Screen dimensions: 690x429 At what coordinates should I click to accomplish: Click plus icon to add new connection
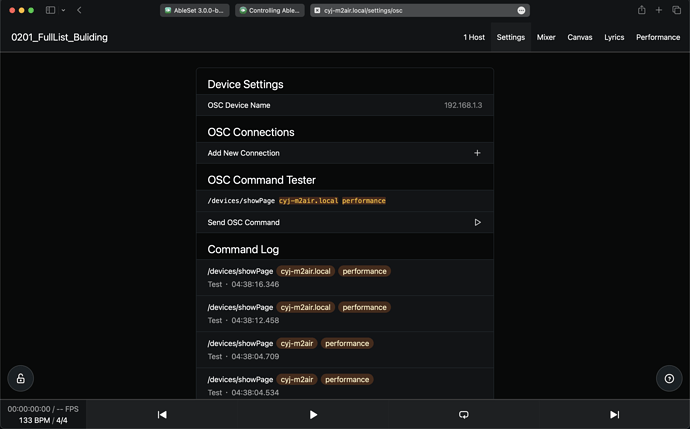477,153
